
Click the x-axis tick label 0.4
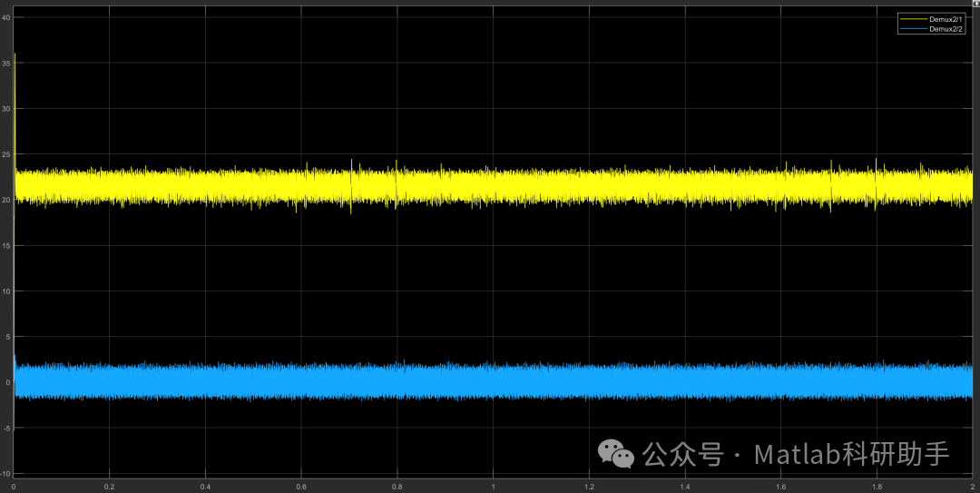(206, 487)
